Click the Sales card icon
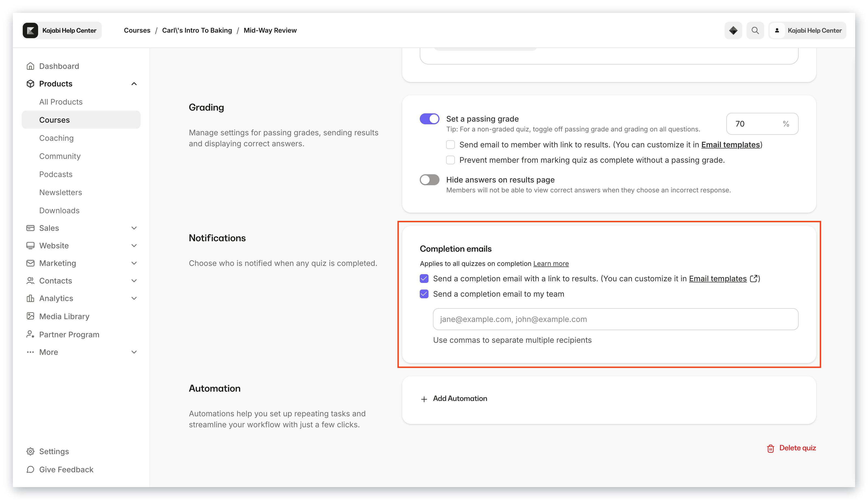The image size is (868, 500). [x=30, y=228]
